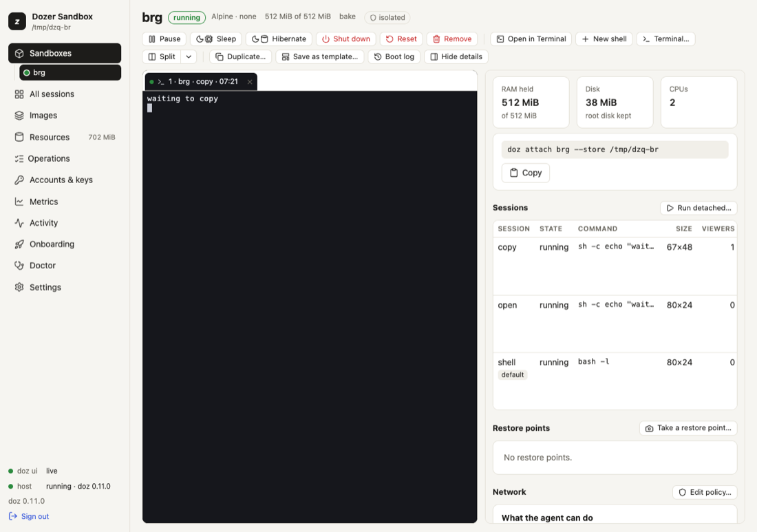
Task: Click the 702 MiB resources value
Action: (101, 137)
